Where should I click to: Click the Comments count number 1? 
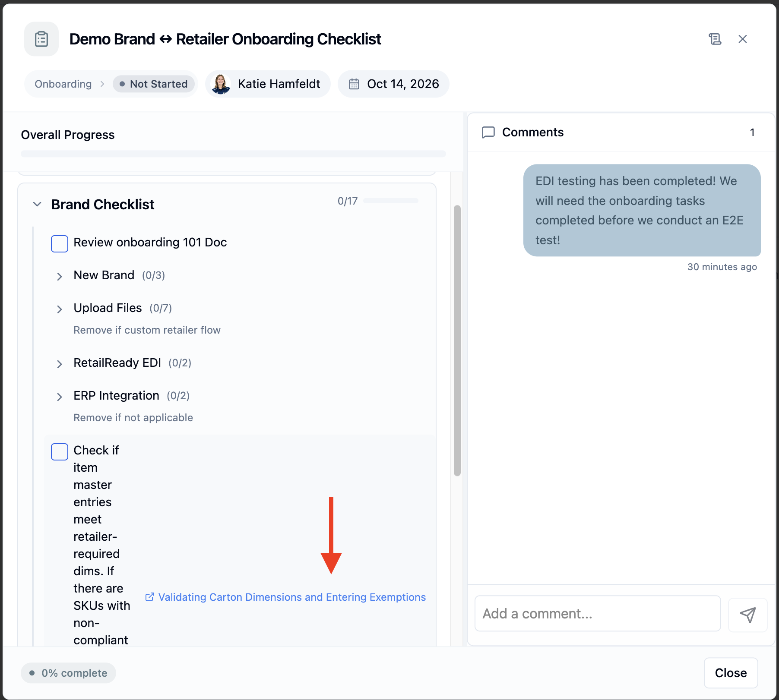pyautogui.click(x=752, y=132)
